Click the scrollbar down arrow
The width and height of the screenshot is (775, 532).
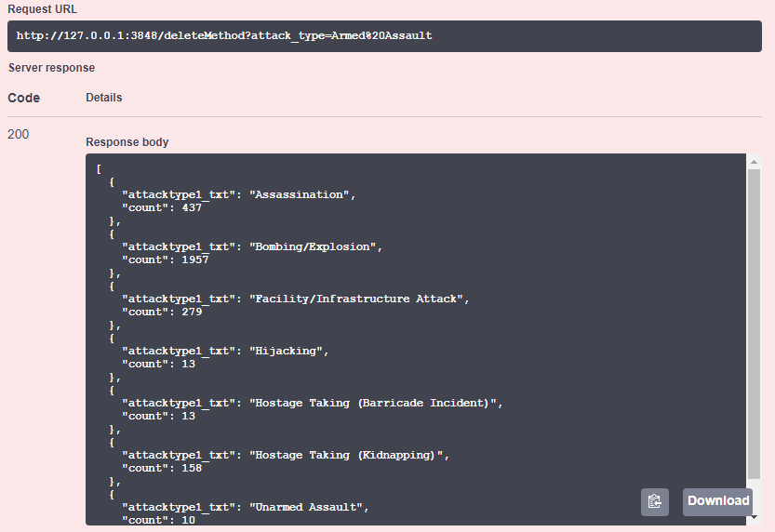click(754, 517)
